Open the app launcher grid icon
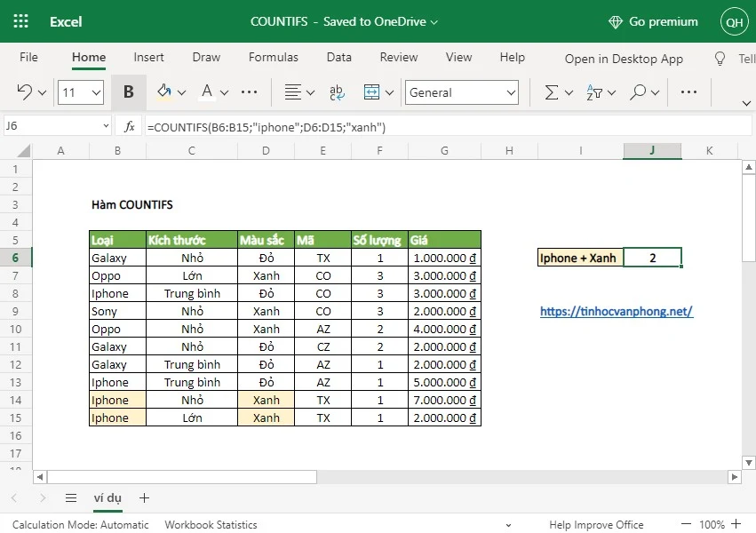The width and height of the screenshot is (756, 533). (20, 21)
